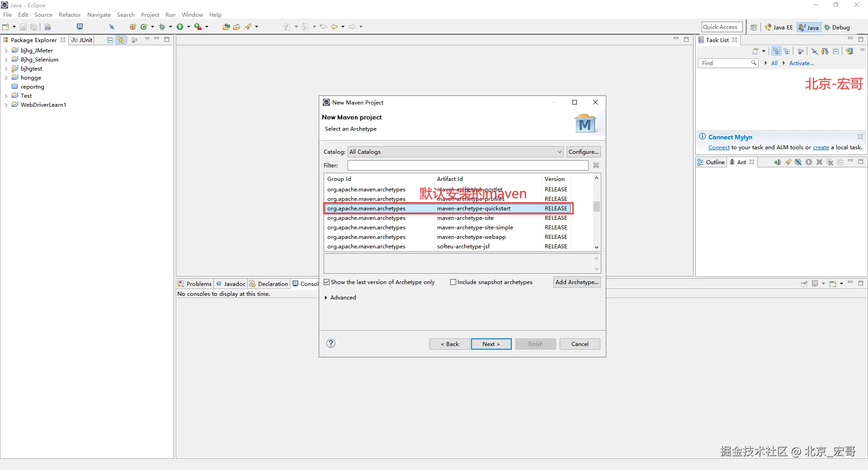Image resolution: width=868 pixels, height=470 pixels.
Task: Click the Quick Access search field
Action: coord(722,27)
